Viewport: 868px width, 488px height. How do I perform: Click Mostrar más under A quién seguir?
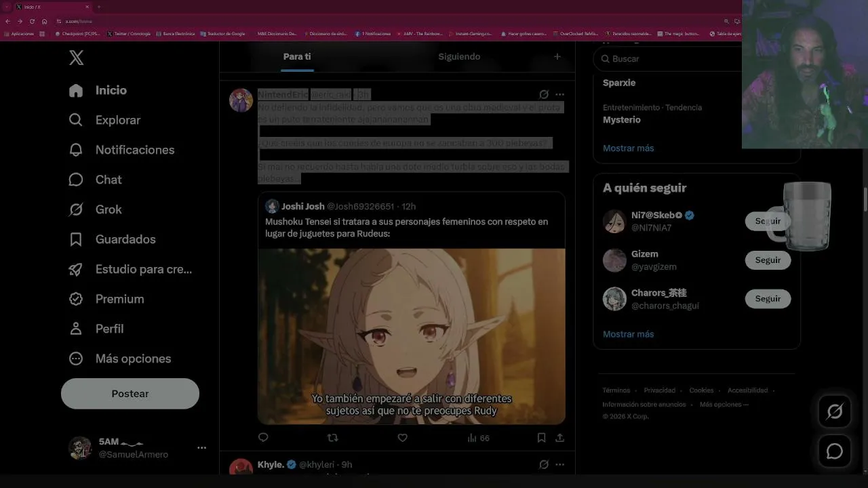[629, 334]
